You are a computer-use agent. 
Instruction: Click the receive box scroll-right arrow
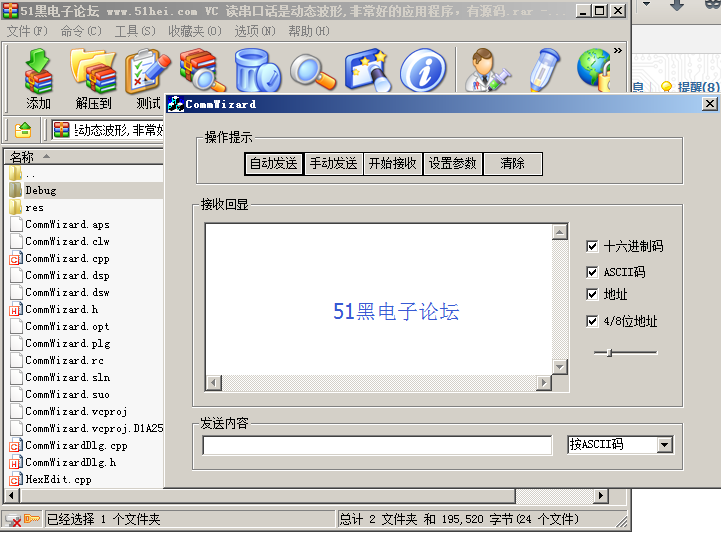click(544, 383)
